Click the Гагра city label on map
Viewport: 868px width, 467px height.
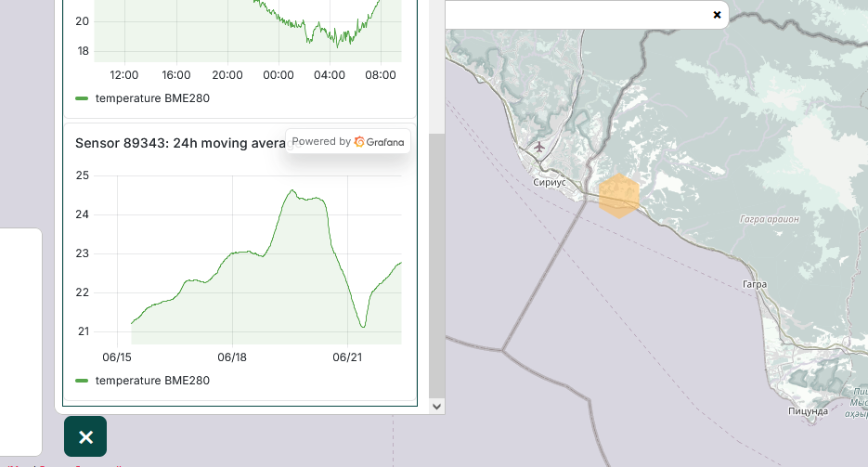click(755, 284)
